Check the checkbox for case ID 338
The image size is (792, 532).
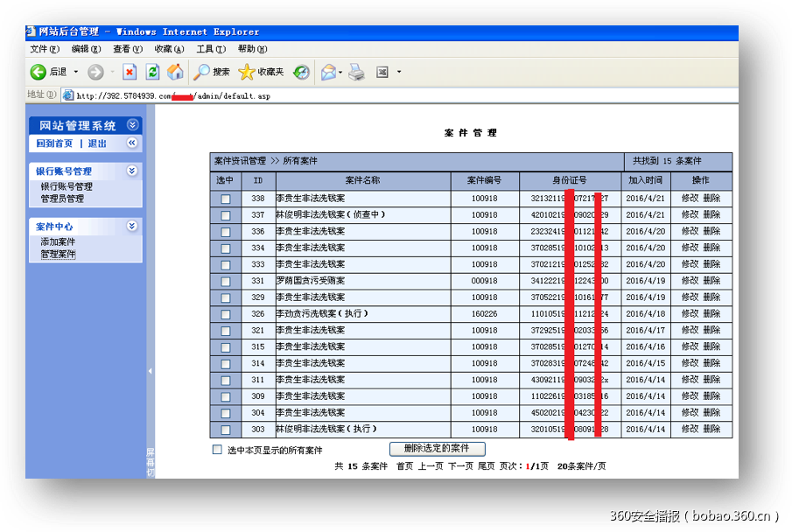click(226, 199)
